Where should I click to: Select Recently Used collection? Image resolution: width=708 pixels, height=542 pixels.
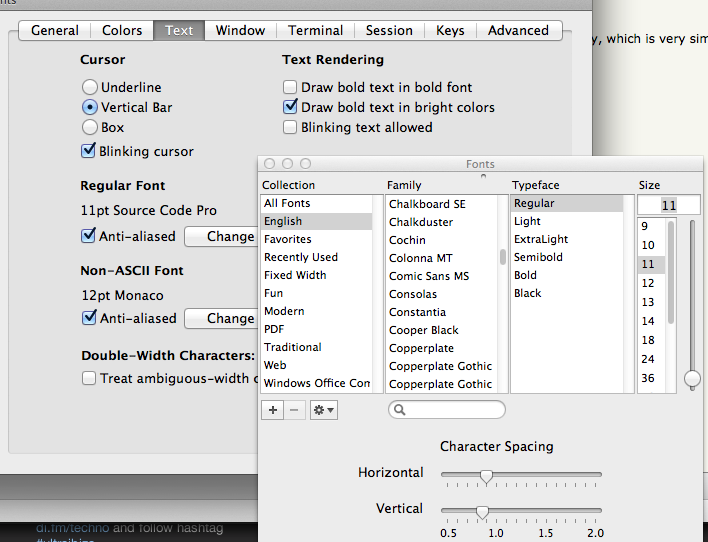point(316,257)
